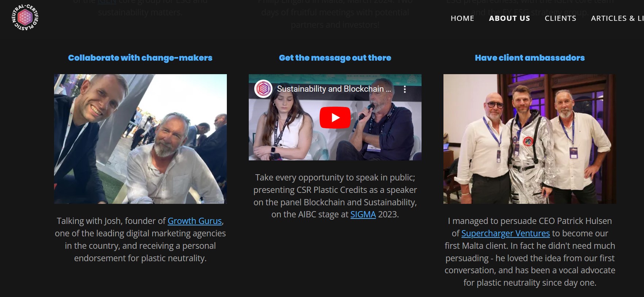The height and width of the screenshot is (297, 644).
Task: Click the heading Collaborate with change-makers
Action: (x=140, y=58)
